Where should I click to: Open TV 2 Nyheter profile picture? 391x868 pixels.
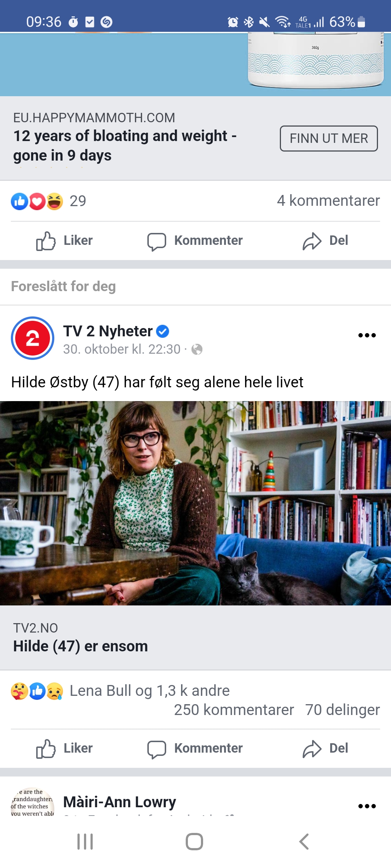[x=33, y=338]
